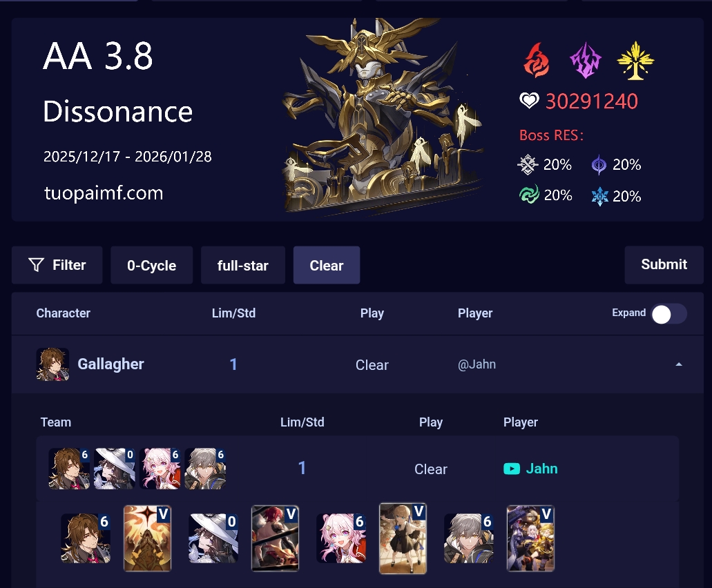This screenshot has height=588, width=712.
Task: Open Jahn's video link
Action: coord(541,469)
